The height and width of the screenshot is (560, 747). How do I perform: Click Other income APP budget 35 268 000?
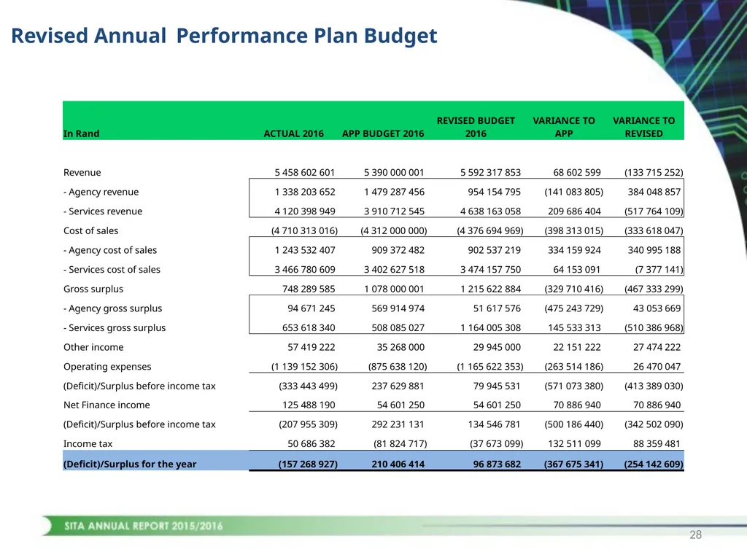400,347
